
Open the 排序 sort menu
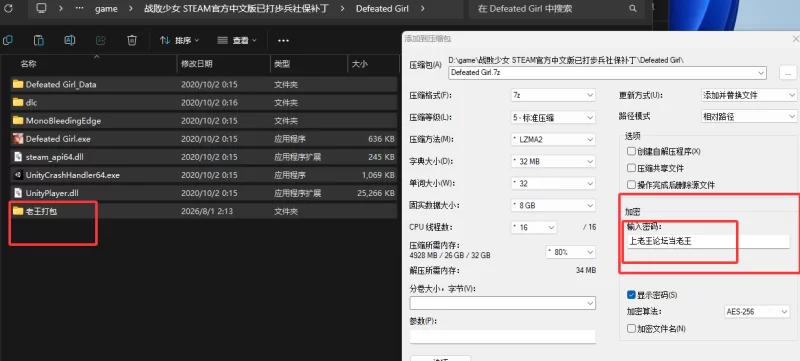click(x=179, y=40)
